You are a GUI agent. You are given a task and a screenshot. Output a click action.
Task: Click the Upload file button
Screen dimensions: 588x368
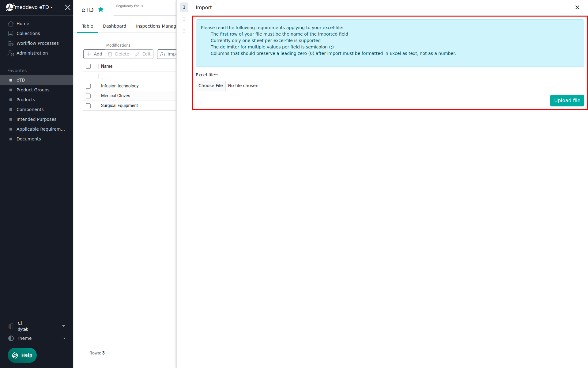pos(567,101)
